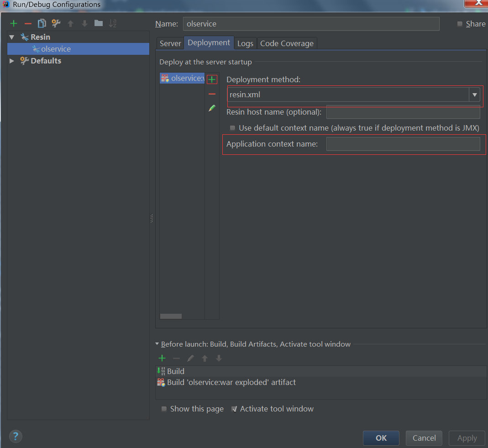The image size is (488, 448).
Task: Select the Deployment tab
Action: coord(209,42)
